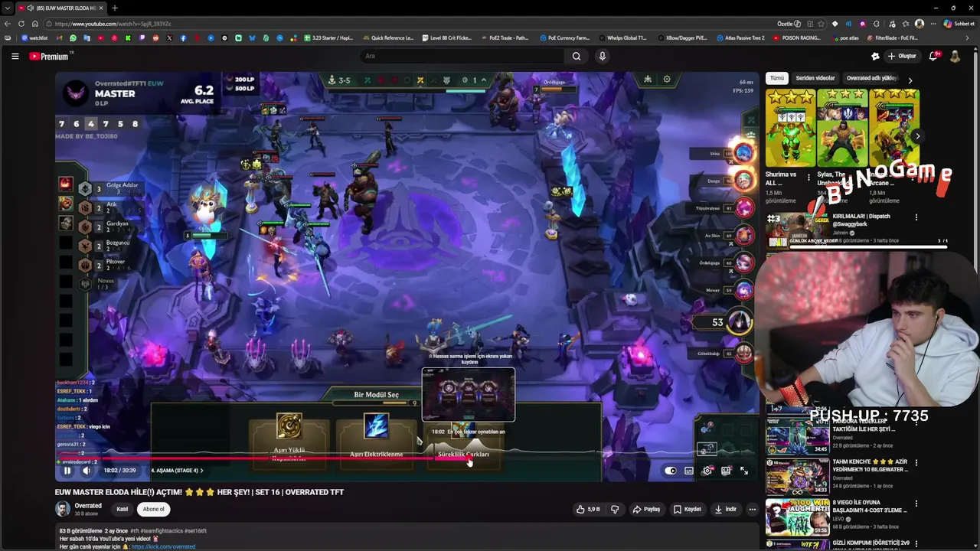980x551 pixels.
Task: Open the '3.23 Starter / Hapl...' bookmark
Action: pyautogui.click(x=328, y=37)
